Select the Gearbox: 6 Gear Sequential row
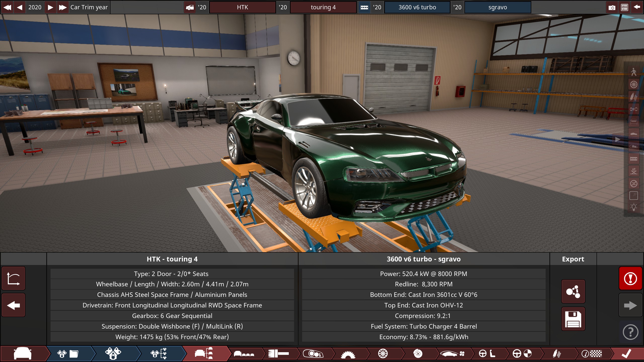The image size is (644, 362). point(172,316)
